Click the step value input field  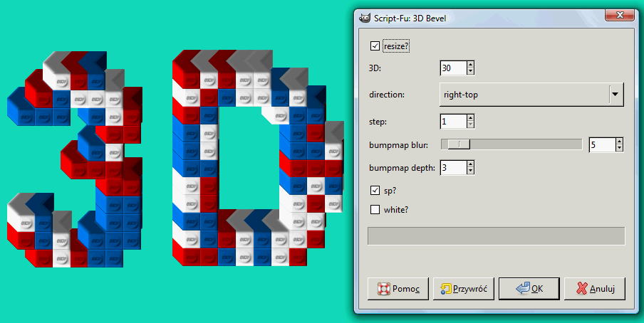click(453, 122)
